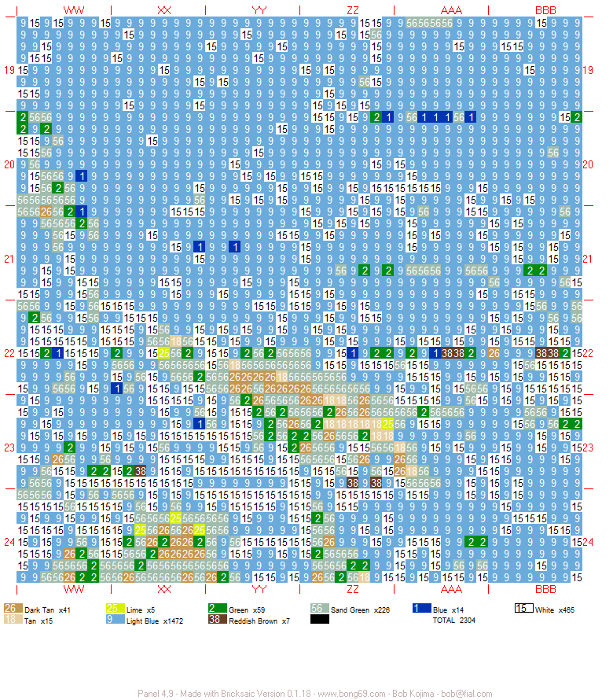Click the Panel 4,9 Bricksaic footer text
The height and width of the screenshot is (700, 613).
(x=315, y=693)
